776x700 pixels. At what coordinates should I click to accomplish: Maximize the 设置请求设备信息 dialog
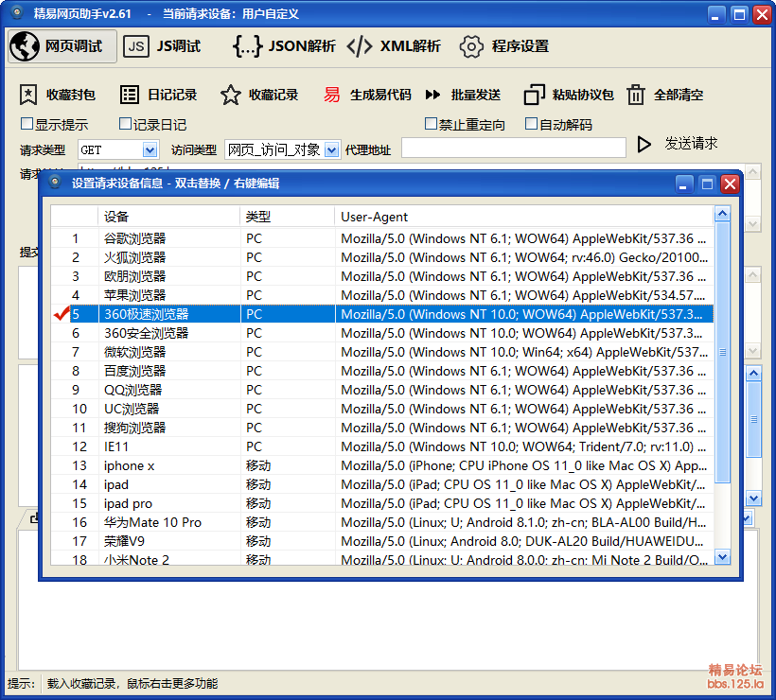pos(707,184)
